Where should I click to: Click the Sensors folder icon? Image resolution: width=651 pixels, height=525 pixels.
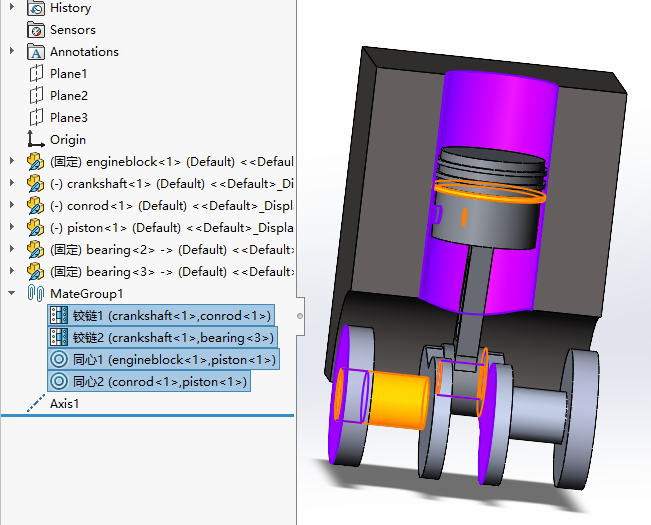[x=35, y=30]
